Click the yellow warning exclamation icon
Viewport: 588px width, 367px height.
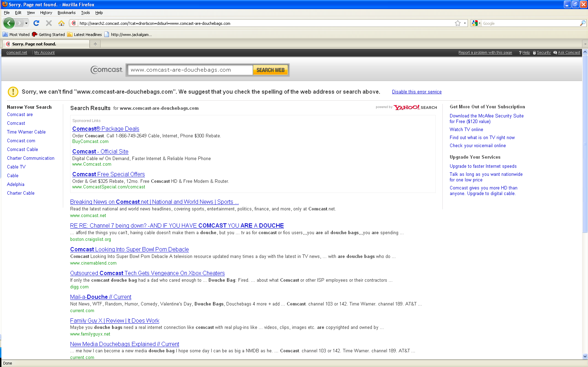(x=13, y=92)
